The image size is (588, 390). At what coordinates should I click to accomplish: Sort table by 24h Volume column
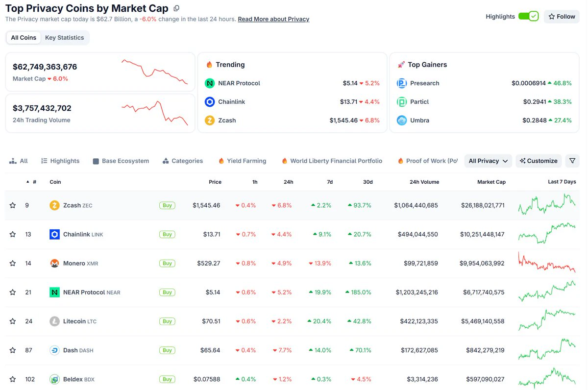point(424,182)
